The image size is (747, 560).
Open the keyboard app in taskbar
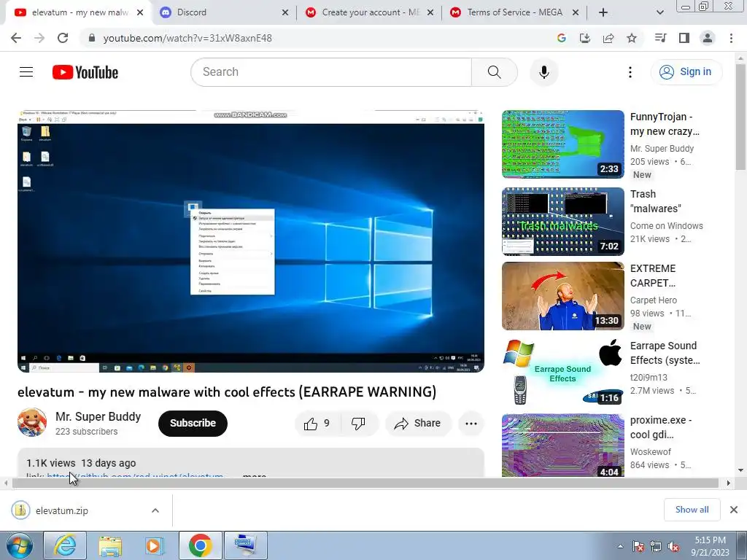[x=245, y=545]
